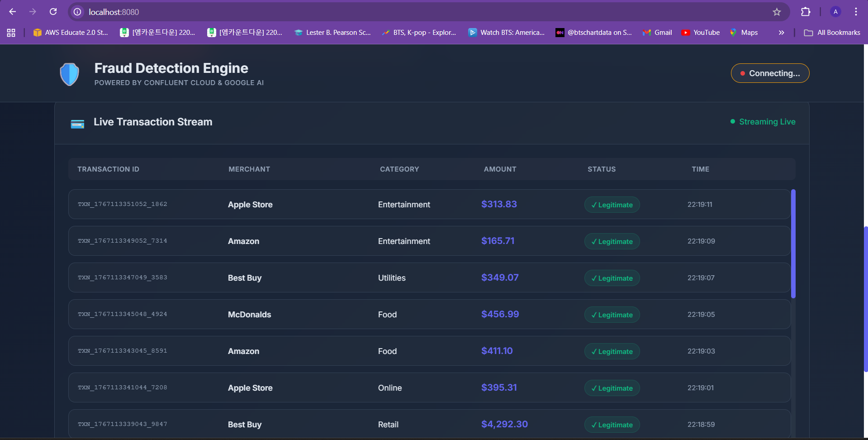Select transaction TXN_1767113349052_7314
The height and width of the screenshot is (440, 868).
[x=429, y=241]
